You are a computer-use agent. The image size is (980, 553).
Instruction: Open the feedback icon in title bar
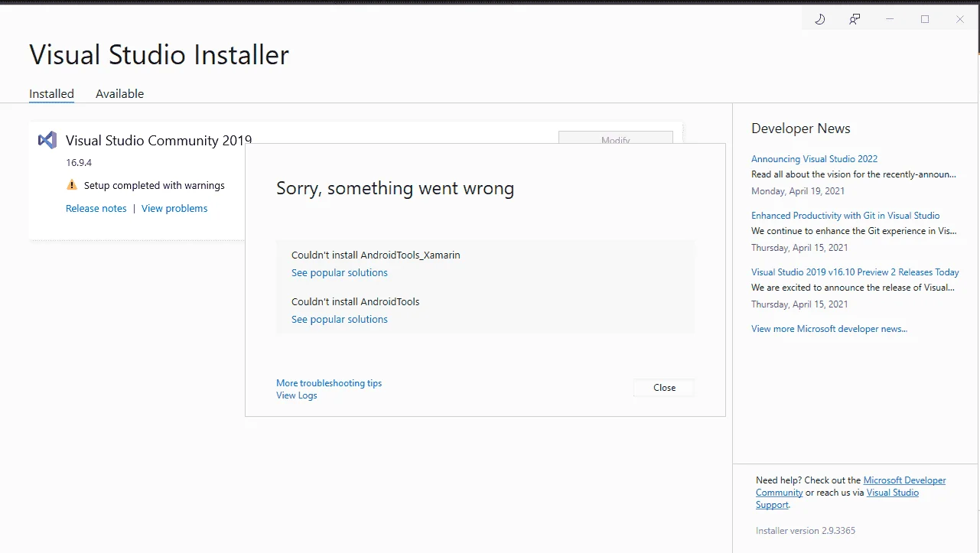(x=855, y=19)
